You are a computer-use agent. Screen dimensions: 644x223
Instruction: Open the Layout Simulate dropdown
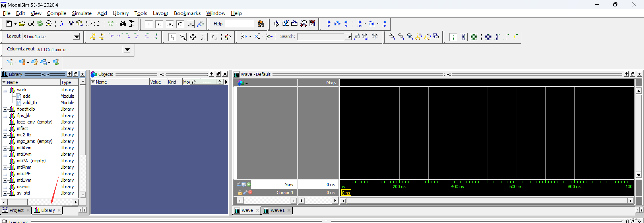click(x=76, y=37)
